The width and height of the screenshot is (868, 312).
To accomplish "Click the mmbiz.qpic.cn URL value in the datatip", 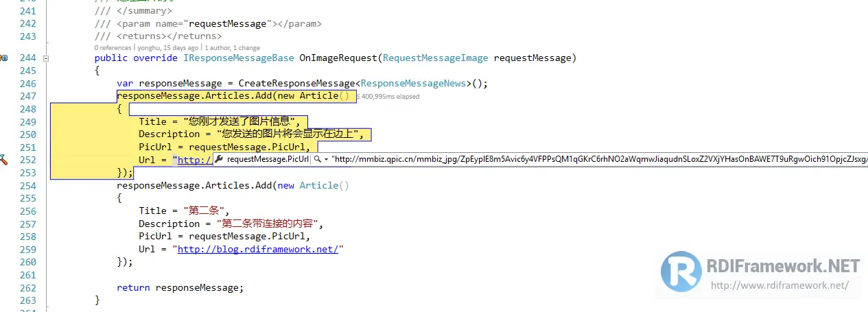I will click(599, 159).
